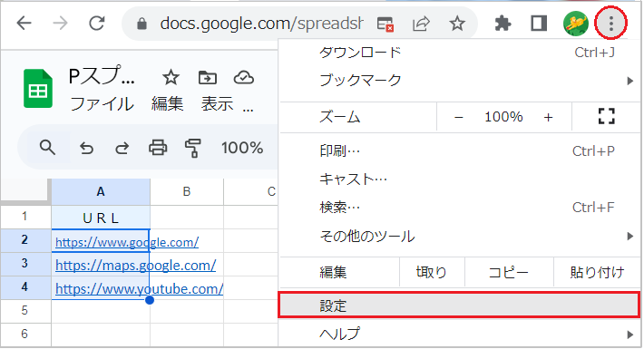Click コピー in the edit row

click(x=509, y=272)
